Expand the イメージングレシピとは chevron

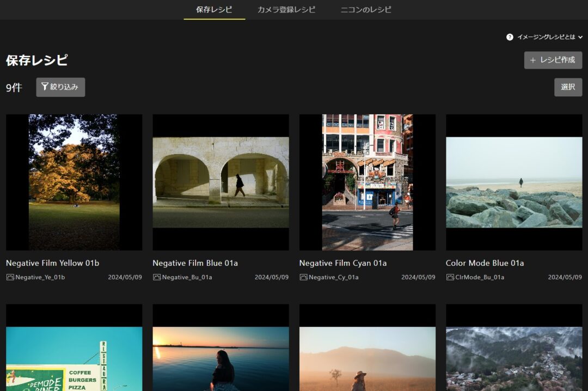point(580,37)
